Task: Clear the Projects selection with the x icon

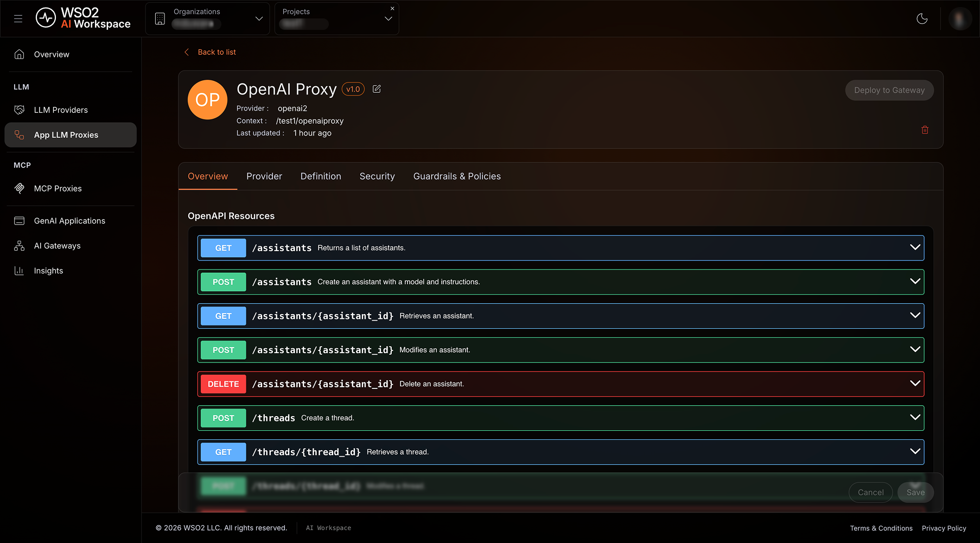Action: pyautogui.click(x=392, y=8)
